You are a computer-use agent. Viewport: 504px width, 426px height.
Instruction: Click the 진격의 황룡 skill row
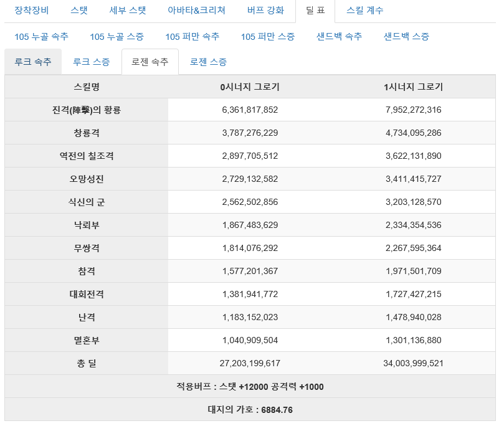tap(250, 110)
